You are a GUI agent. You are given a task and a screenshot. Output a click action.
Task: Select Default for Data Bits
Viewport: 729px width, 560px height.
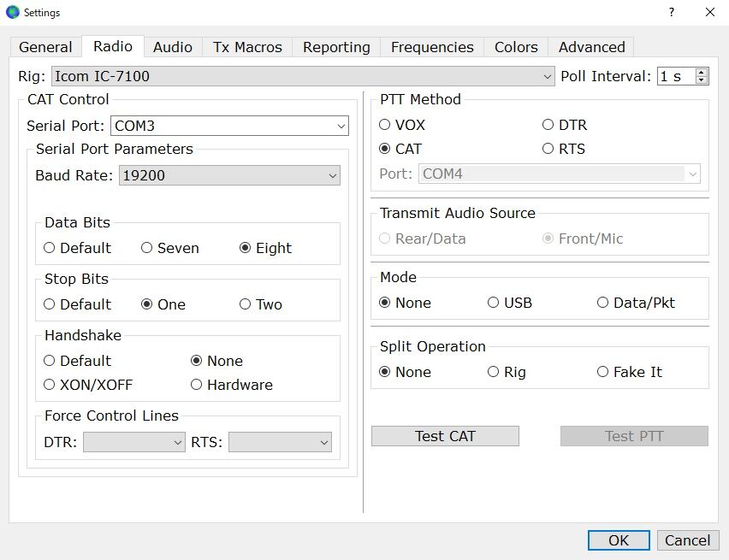click(x=77, y=248)
